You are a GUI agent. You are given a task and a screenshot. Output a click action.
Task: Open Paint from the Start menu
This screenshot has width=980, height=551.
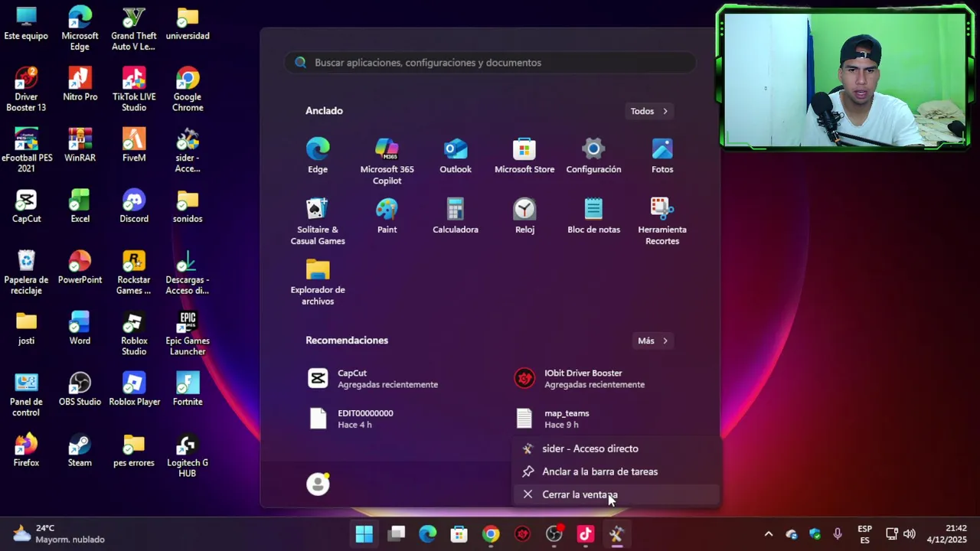(x=387, y=217)
